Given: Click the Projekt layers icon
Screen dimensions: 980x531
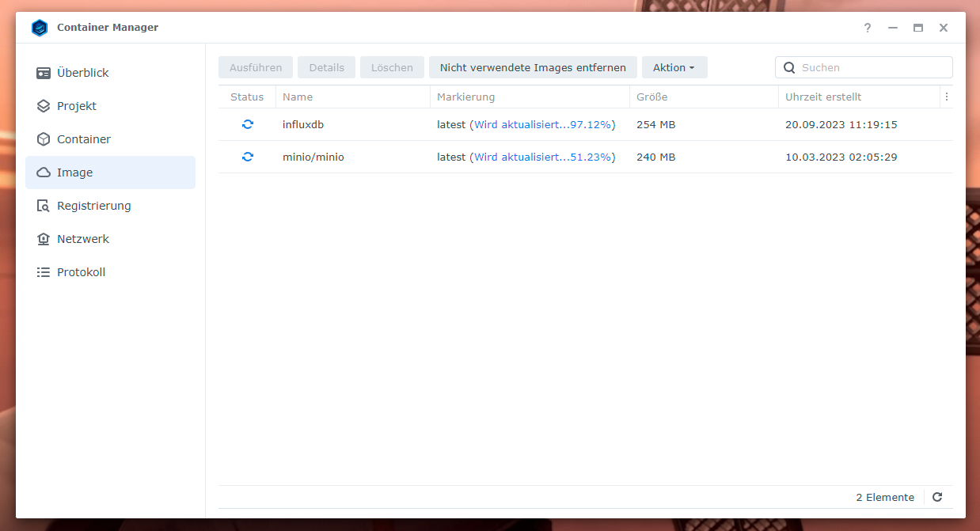Looking at the screenshot, I should 44,106.
